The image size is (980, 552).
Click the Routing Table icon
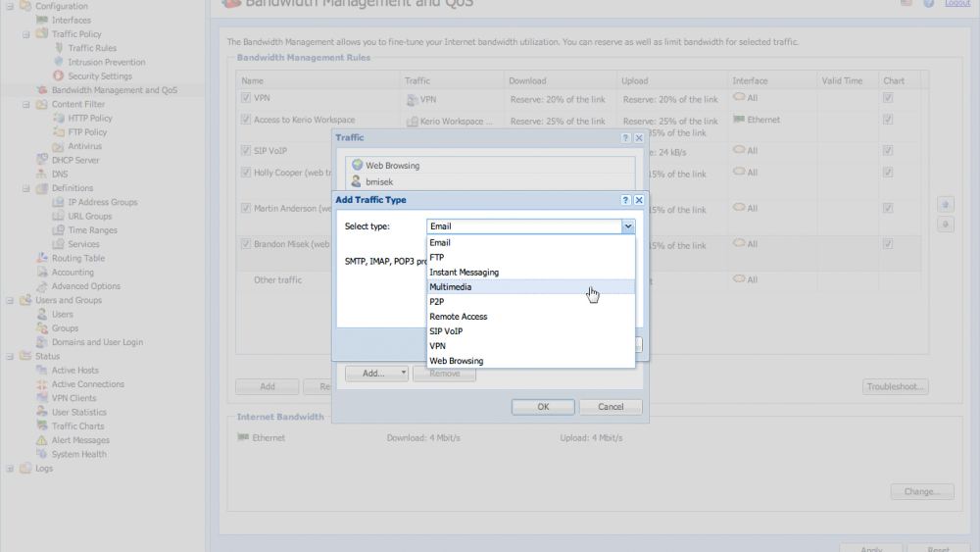[x=42, y=259]
